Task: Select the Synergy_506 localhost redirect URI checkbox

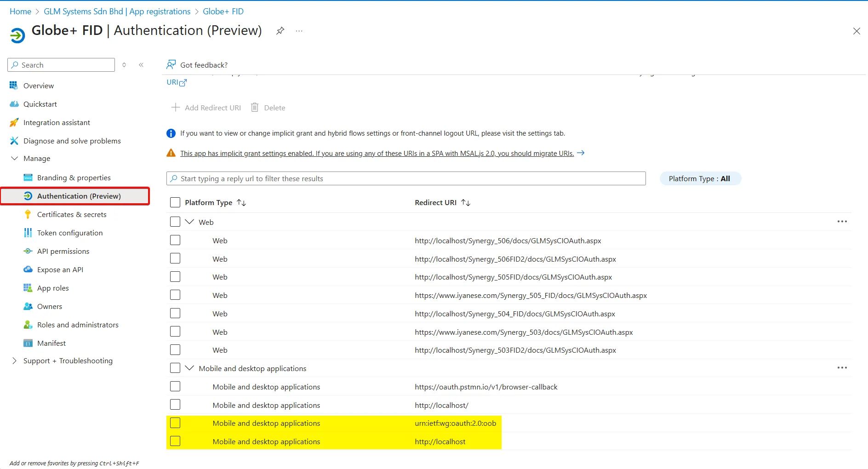Action: pos(175,240)
